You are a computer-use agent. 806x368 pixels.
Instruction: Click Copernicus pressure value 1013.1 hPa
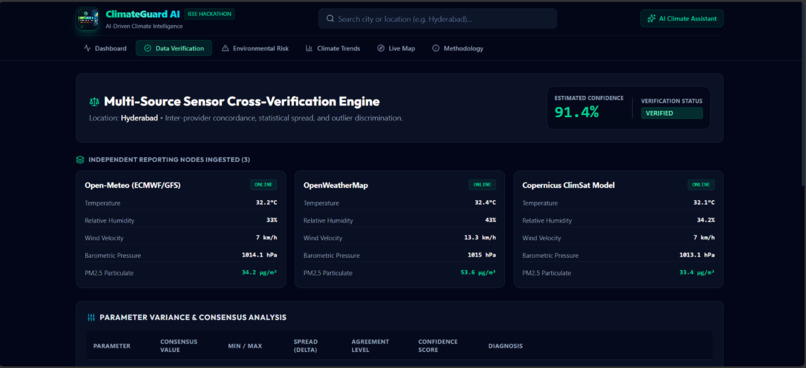click(697, 255)
